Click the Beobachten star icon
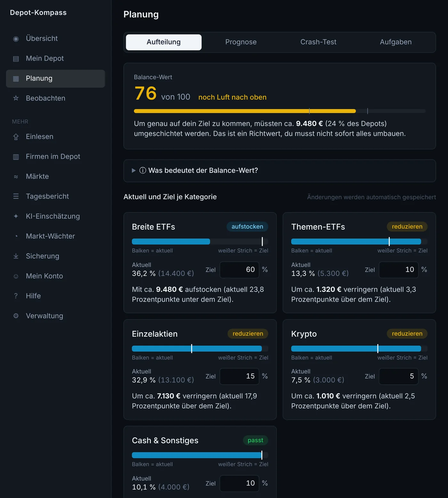The width and height of the screenshot is (448, 498). click(16, 98)
